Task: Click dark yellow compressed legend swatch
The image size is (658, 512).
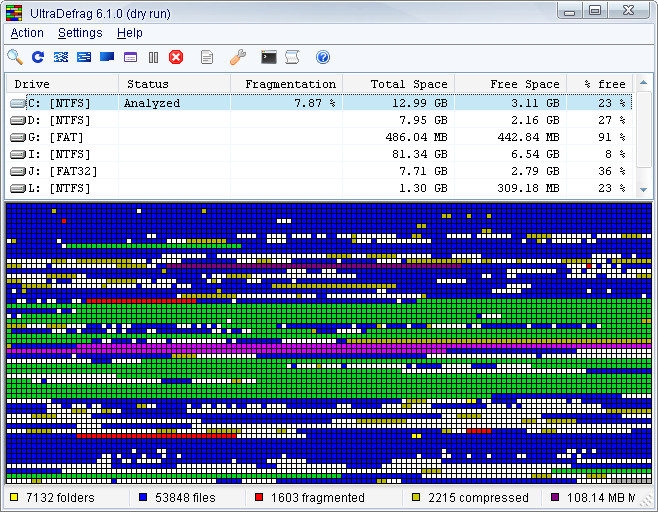Action: (416, 497)
